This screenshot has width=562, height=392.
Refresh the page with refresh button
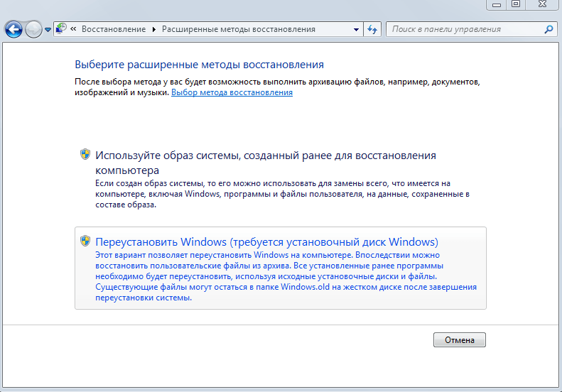372,29
